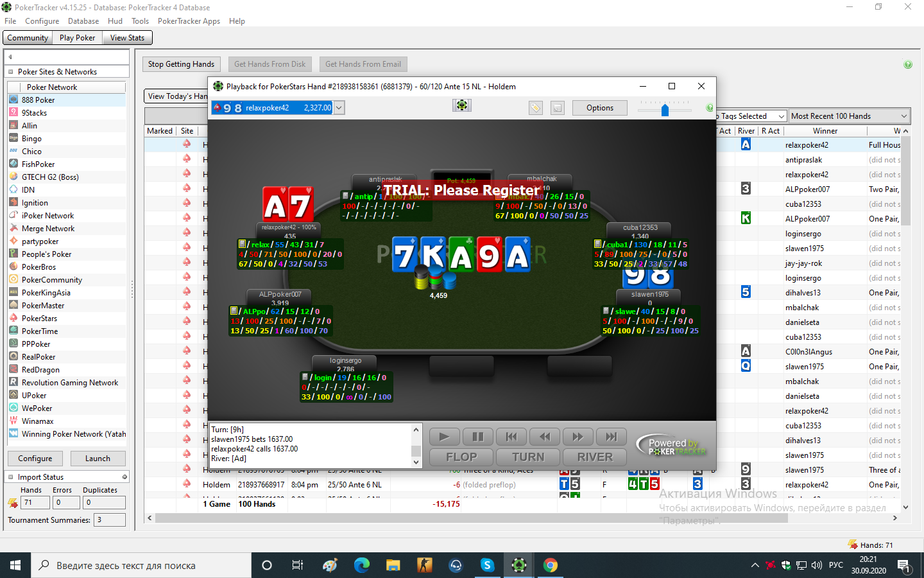
Task: Click the Windows taskbar search box
Action: click(141, 565)
